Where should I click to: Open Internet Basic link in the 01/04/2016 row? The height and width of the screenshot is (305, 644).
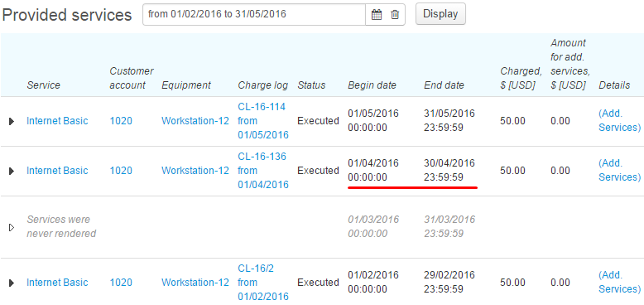[57, 170]
